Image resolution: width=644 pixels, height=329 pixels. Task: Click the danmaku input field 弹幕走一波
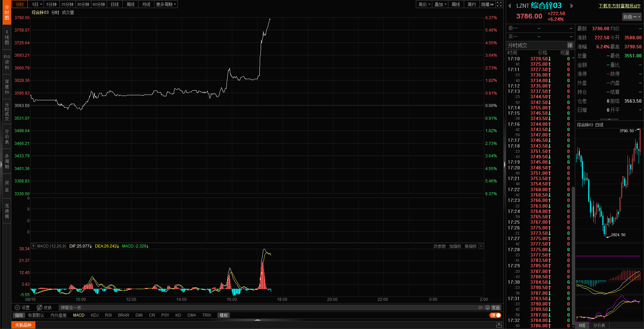(x=268, y=308)
